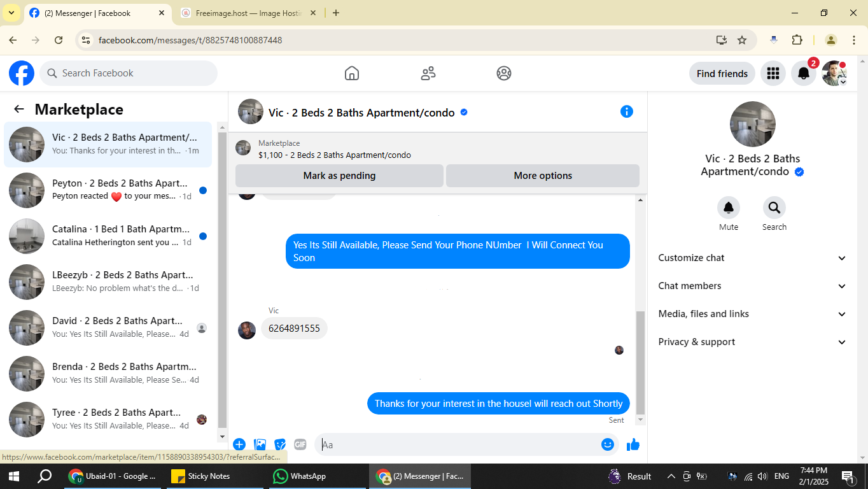
Task: Expand the Customize chat section
Action: coord(753,258)
